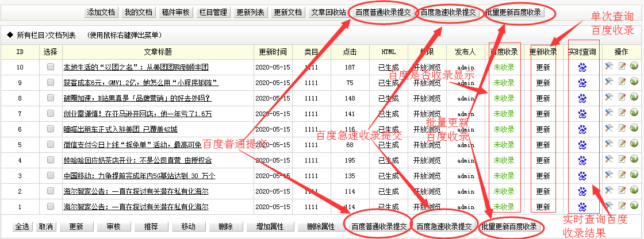Click the Baidu paw icon in row ID 4

tap(582, 160)
